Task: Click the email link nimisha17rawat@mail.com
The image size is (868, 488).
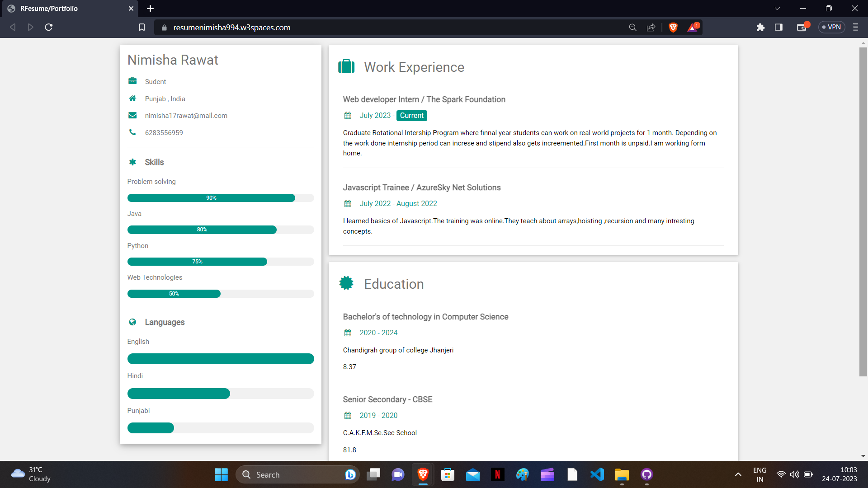Action: click(x=186, y=115)
